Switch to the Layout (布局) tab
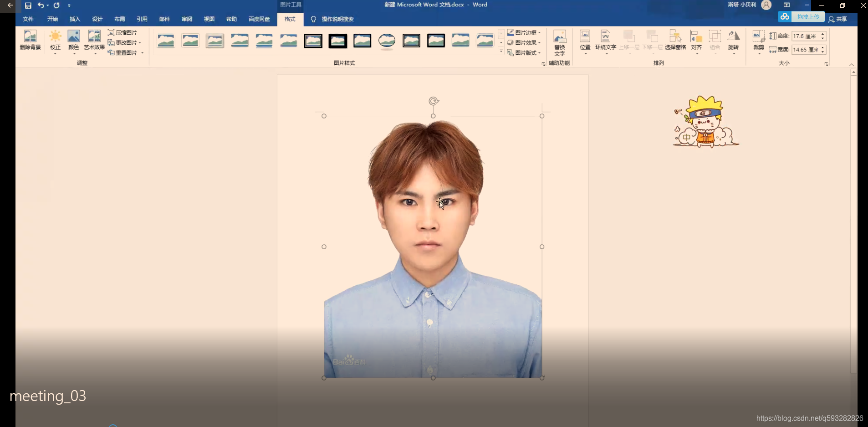The image size is (868, 427). coord(119,19)
